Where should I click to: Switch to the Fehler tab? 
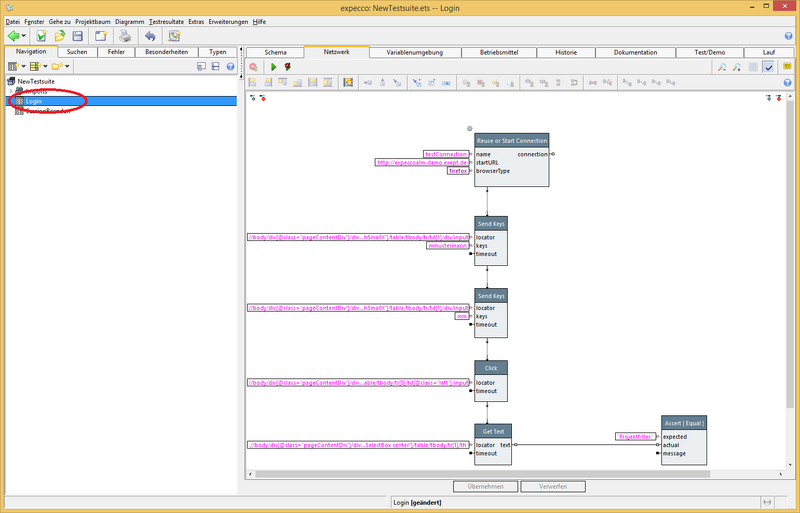click(117, 52)
